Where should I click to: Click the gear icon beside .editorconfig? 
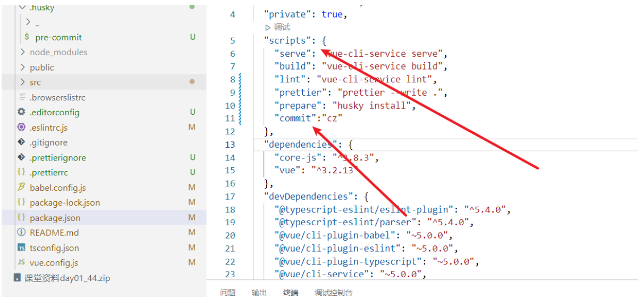tap(21, 112)
